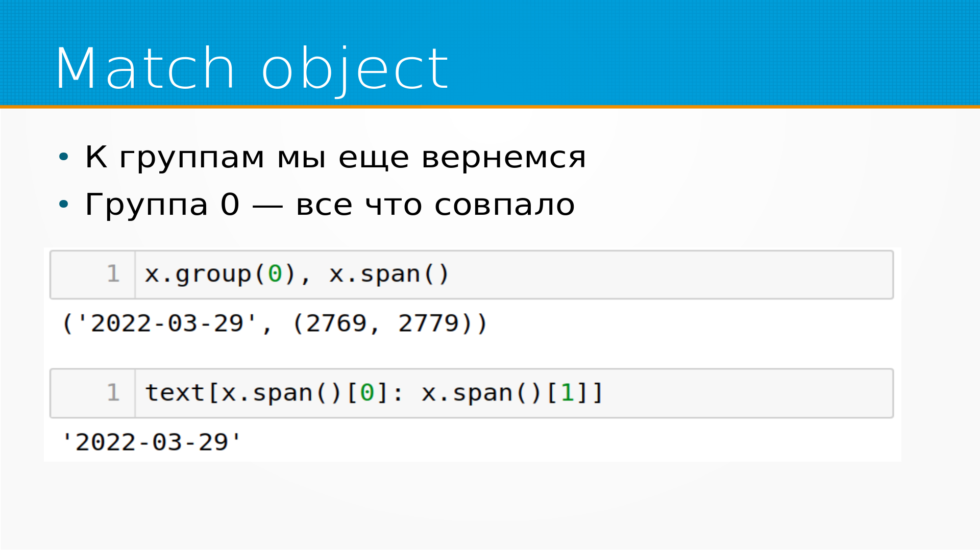Click the number 2769 in the output
980x551 pixels.
click(x=336, y=323)
